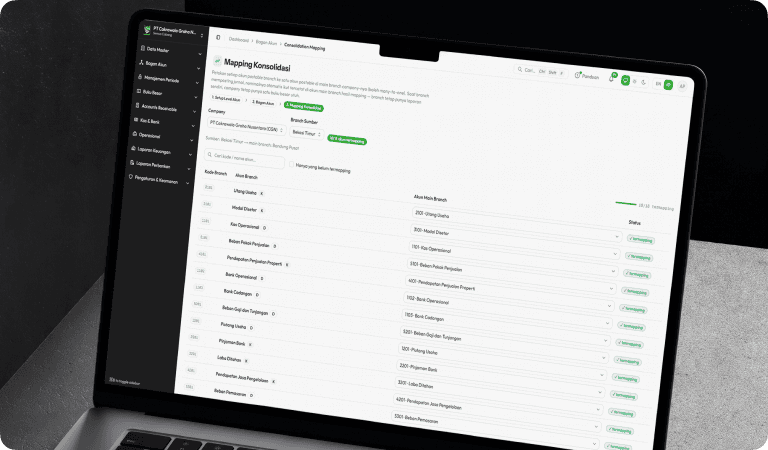Click the Cari kode / nama akun field
768x450 pixels.
pyautogui.click(x=244, y=158)
